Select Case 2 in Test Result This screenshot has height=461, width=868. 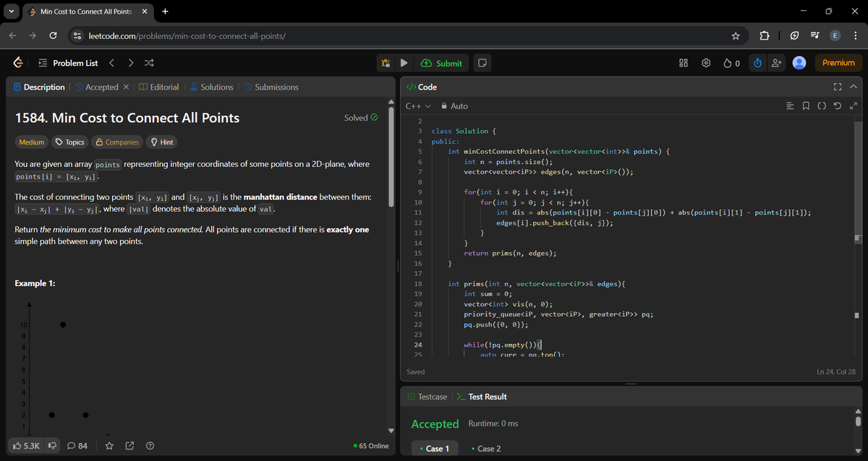[x=488, y=448]
